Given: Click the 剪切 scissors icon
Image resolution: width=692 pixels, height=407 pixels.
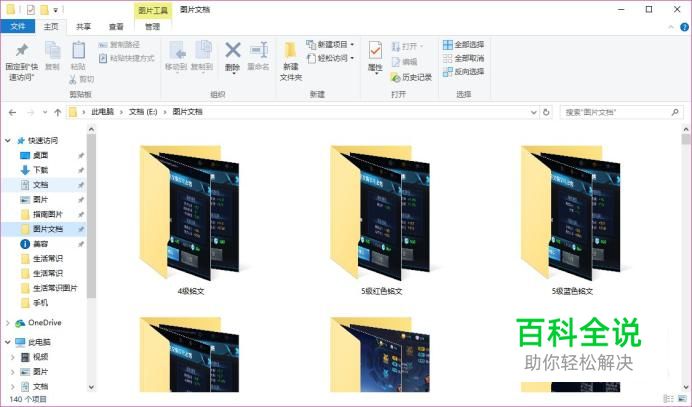Looking at the screenshot, I should [73, 79].
